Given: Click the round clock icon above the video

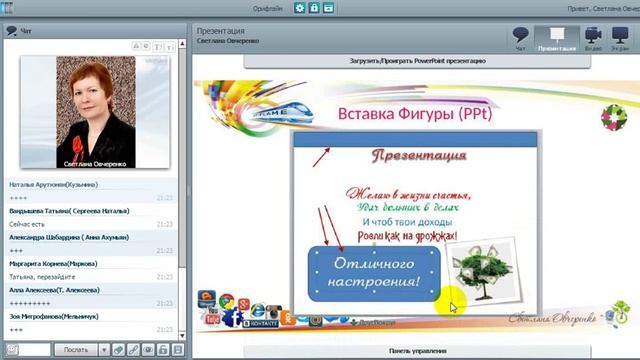Looking at the screenshot, I should (x=146, y=46).
